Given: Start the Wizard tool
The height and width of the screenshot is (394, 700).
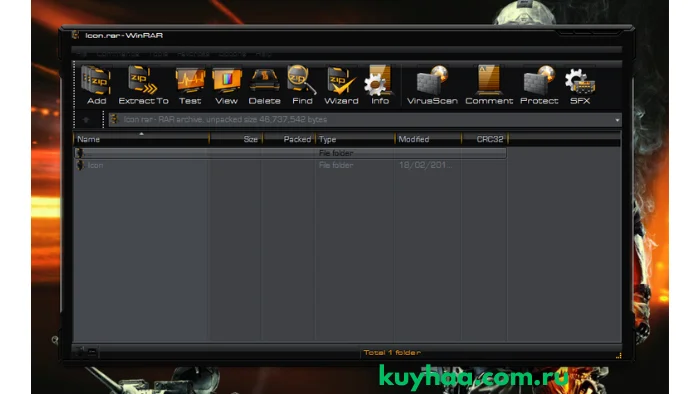Looking at the screenshot, I should (341, 85).
